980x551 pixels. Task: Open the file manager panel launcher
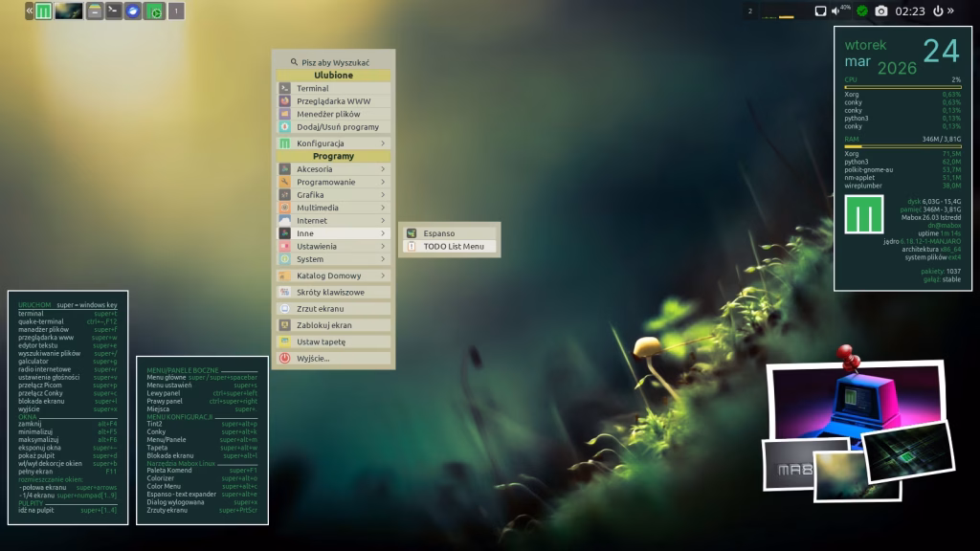[x=94, y=11]
